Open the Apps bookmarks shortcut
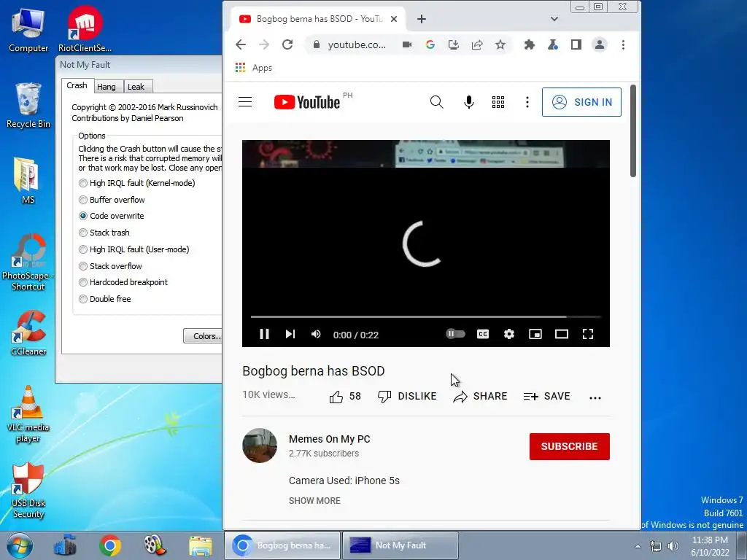This screenshot has width=747, height=560. click(x=253, y=68)
